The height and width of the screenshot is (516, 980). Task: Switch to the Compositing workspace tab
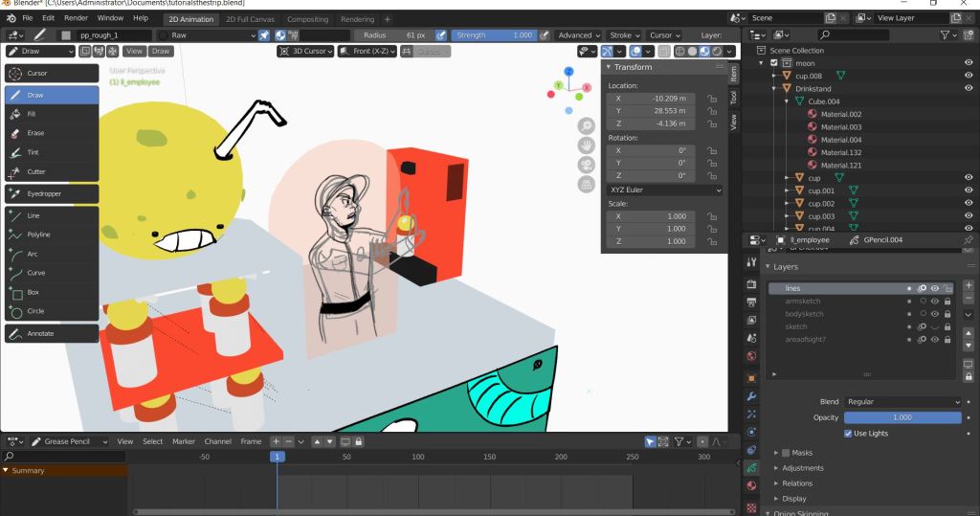pos(306,19)
